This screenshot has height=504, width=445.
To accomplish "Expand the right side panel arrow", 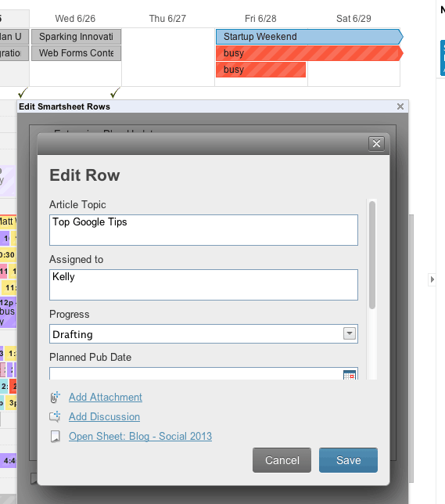I will pos(432,279).
